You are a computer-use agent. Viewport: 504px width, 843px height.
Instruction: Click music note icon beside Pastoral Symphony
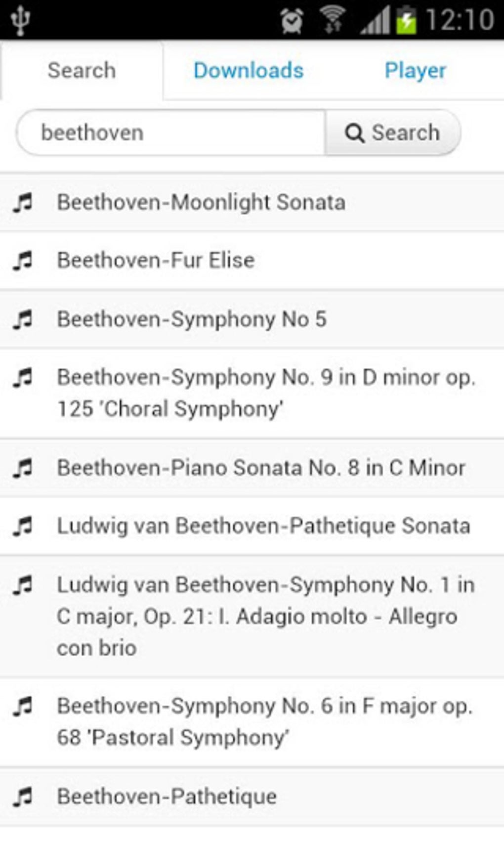point(23,706)
